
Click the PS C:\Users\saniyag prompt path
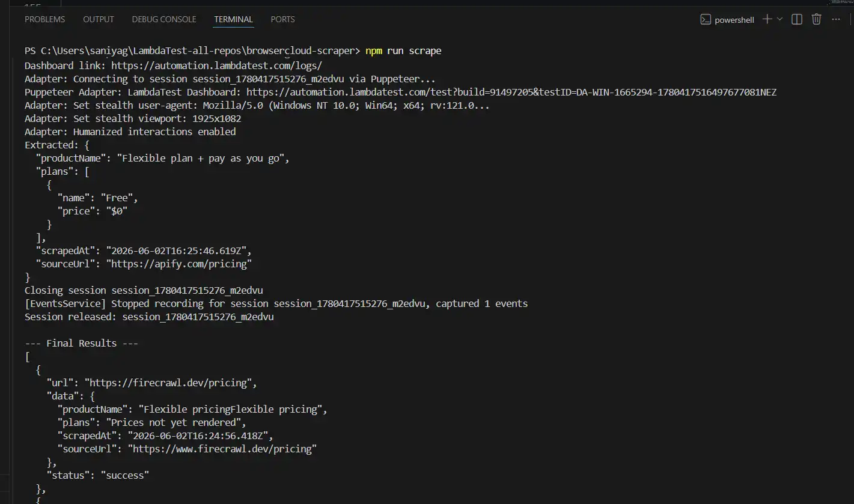[192, 51]
